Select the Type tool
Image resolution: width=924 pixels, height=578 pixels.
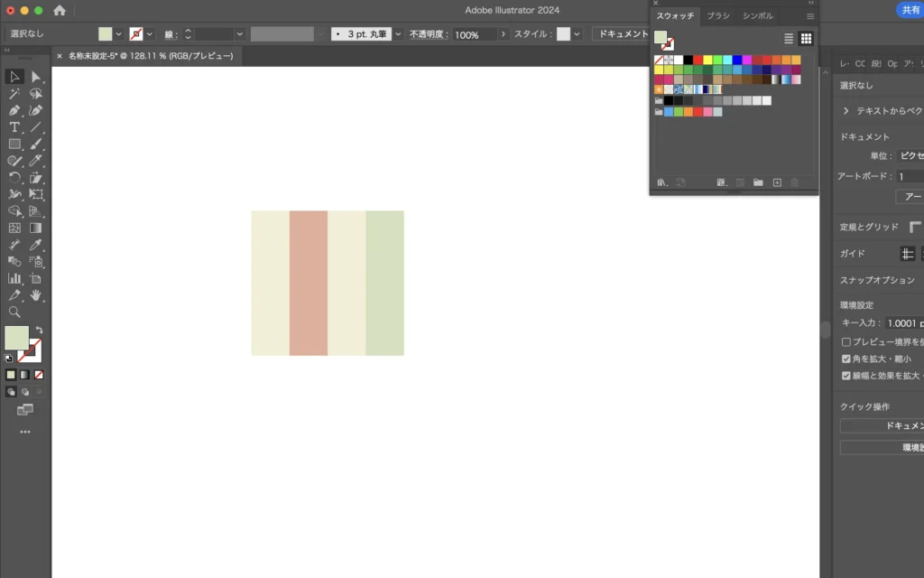tap(14, 127)
